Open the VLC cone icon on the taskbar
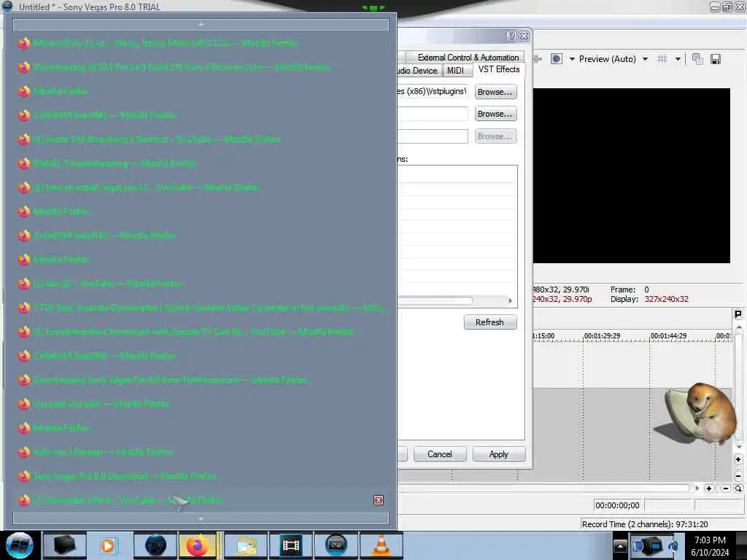This screenshot has width=747, height=560. point(381,545)
